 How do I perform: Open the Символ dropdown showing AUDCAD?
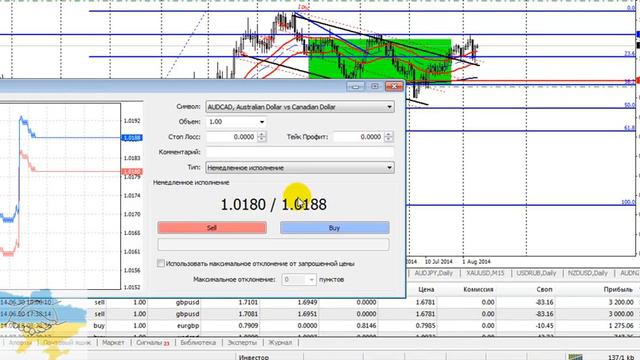coord(300,107)
